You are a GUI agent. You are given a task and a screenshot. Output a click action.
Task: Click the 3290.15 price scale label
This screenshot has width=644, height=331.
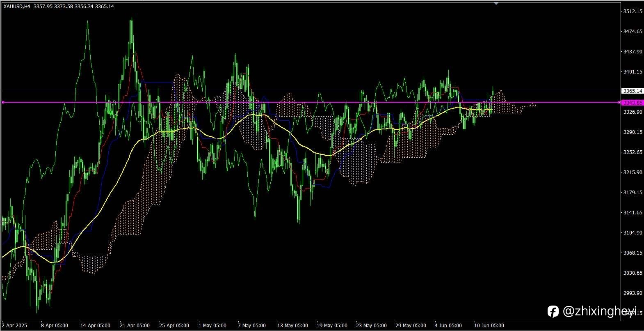point(633,132)
